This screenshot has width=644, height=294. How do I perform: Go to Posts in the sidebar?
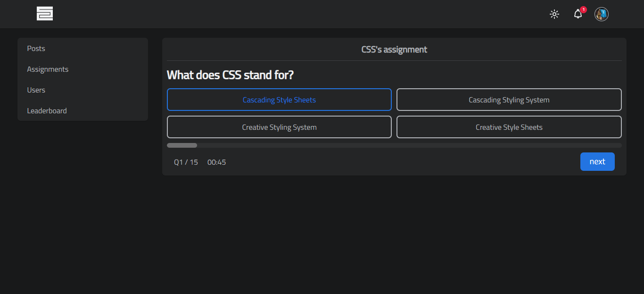pos(36,49)
